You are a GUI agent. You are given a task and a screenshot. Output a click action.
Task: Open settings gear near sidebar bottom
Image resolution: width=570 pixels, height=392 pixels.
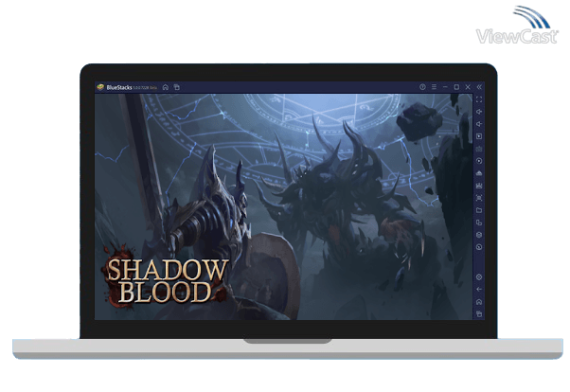click(x=479, y=277)
